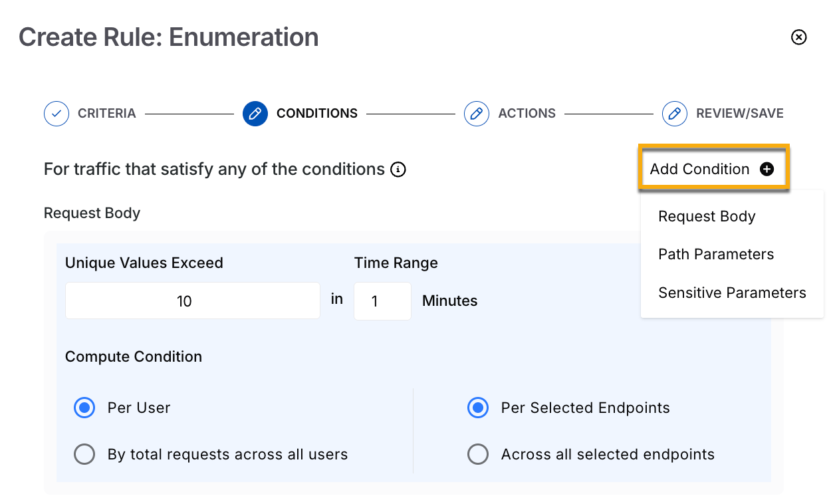Click the Create Rule: Enumeration title
This screenshot has width=831, height=504.
tap(169, 37)
